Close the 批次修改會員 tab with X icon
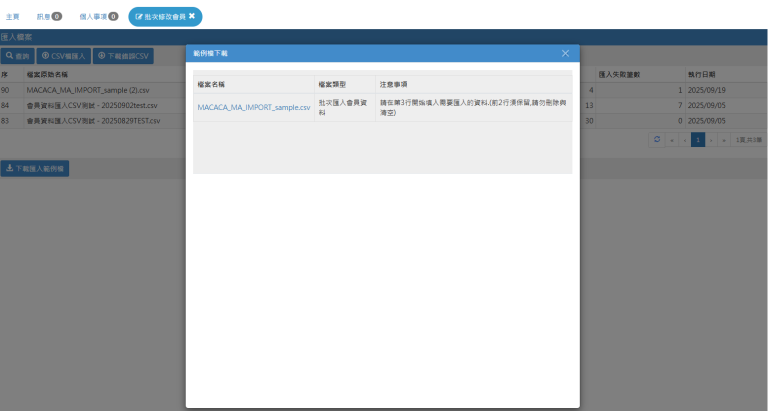The width and height of the screenshot is (768, 411). pos(192,16)
